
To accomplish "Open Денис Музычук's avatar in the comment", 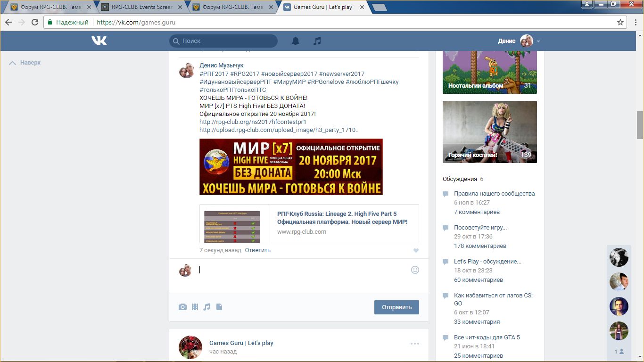I will pyautogui.click(x=186, y=70).
